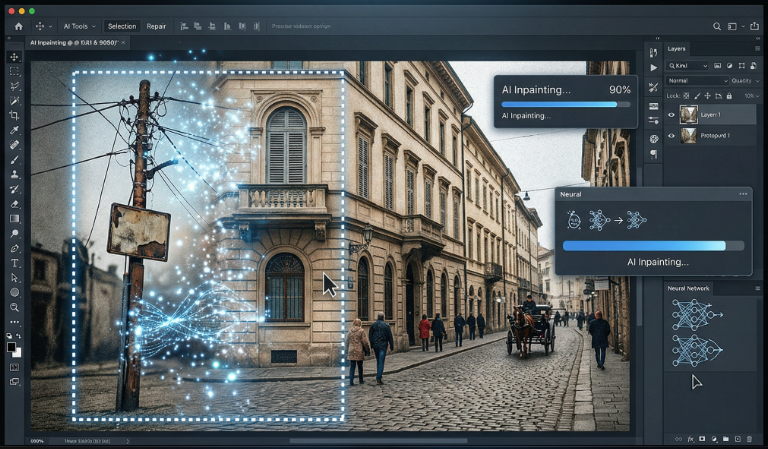The width and height of the screenshot is (768, 449).
Task: Open the Layers panel tab
Action: (677, 48)
